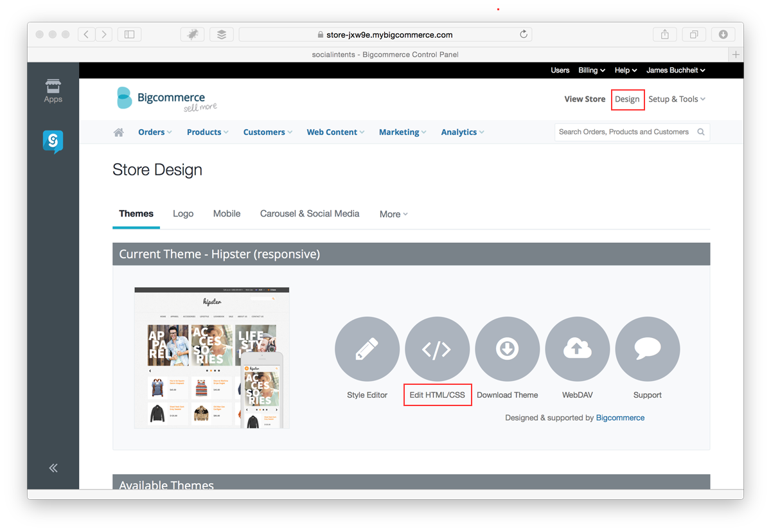Click the Bigcommerce logo
Screen dimensions: 771x532
click(x=168, y=98)
